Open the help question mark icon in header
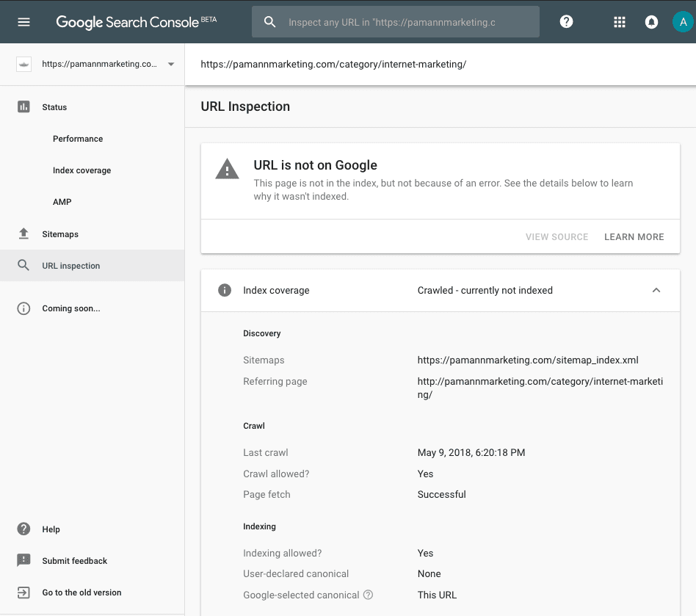 click(566, 22)
